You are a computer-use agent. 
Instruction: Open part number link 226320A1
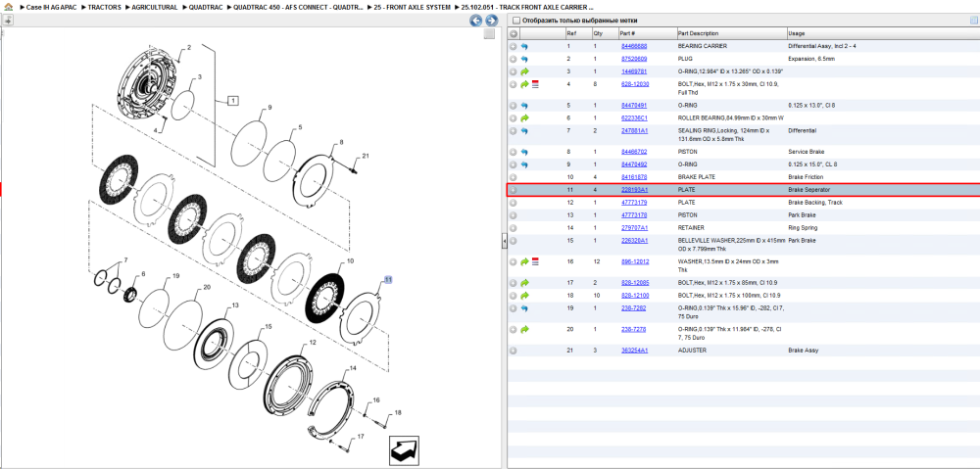click(x=634, y=241)
